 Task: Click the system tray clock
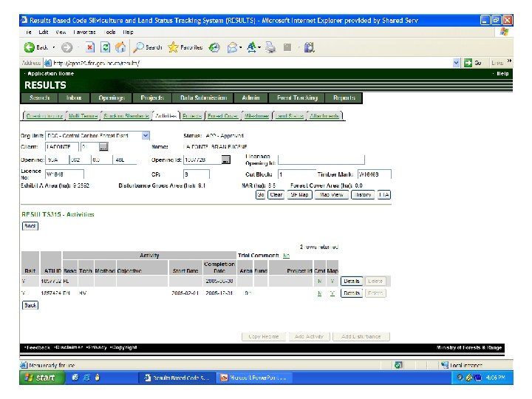[495, 378]
